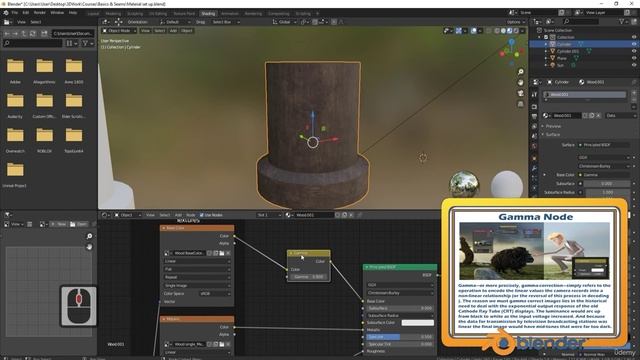This screenshot has width=640, height=360.
Task: Create new folder in file browser
Action: pos(44,33)
